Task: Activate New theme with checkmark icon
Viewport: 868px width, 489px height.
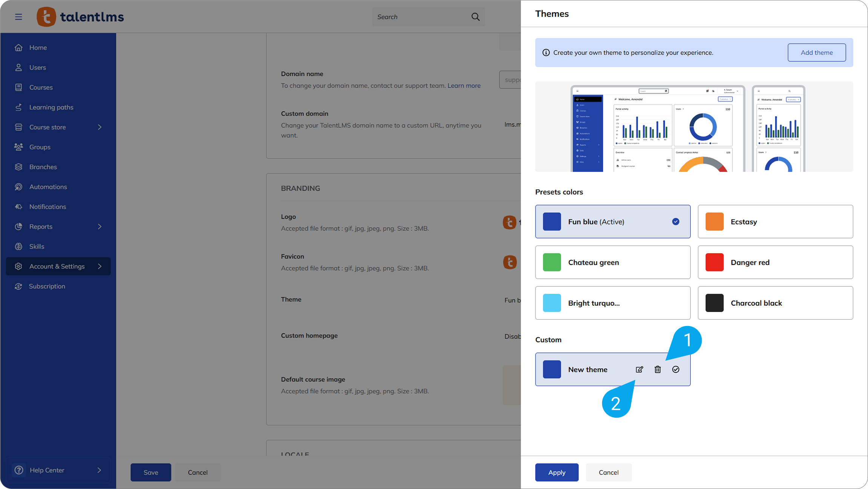Action: pos(676,369)
